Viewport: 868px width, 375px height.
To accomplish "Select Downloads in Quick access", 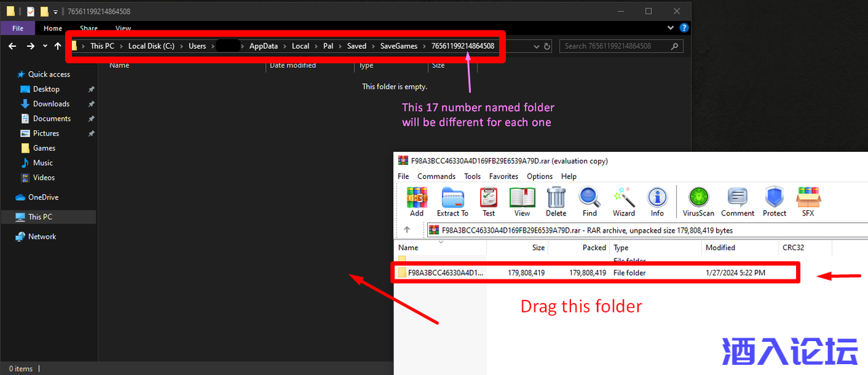I will [x=51, y=104].
